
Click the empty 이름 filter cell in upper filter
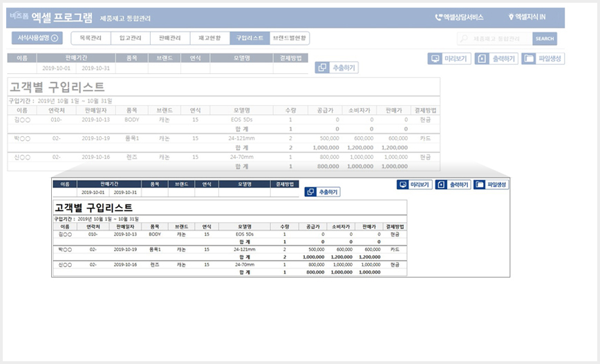22,68
